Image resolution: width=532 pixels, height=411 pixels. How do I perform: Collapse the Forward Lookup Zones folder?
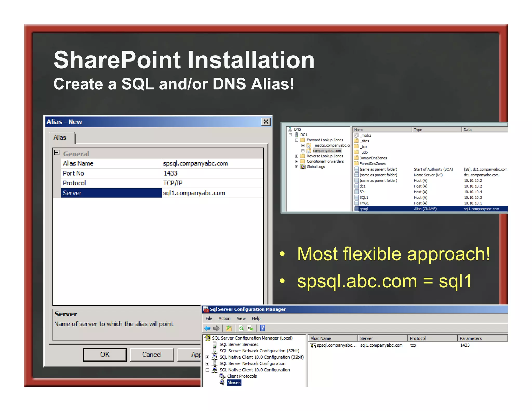point(297,140)
